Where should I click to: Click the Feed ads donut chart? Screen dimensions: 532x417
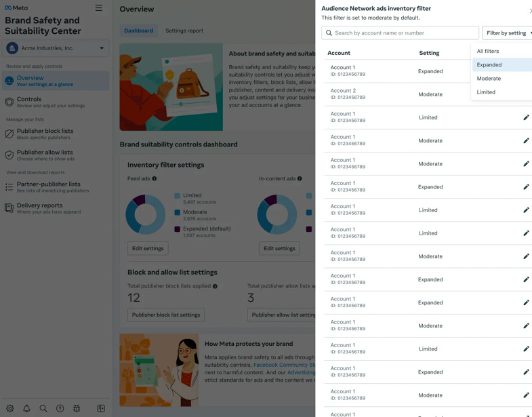pyautogui.click(x=146, y=214)
